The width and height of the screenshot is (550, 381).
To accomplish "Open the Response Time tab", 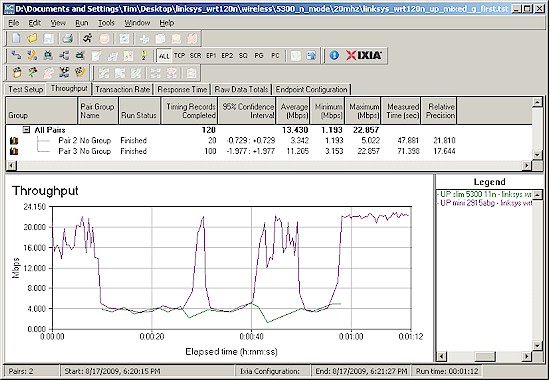I will (x=182, y=89).
